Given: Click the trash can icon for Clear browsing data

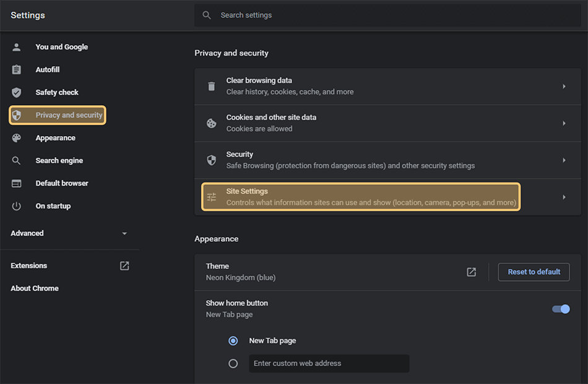Looking at the screenshot, I should point(212,86).
